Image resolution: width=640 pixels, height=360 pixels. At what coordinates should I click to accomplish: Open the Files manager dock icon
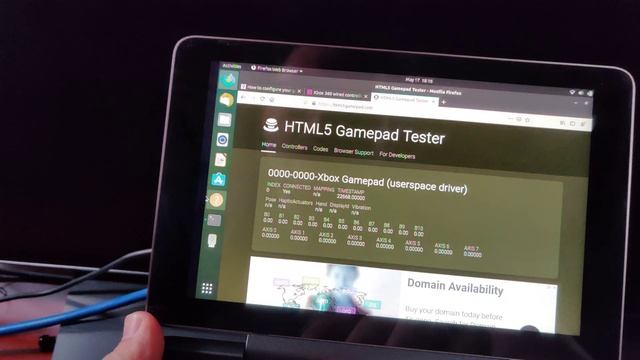pyautogui.click(x=224, y=120)
